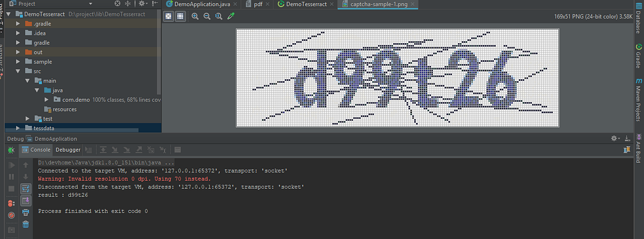This screenshot has height=239, width=644.
Task: Restore layout icon in the Debug panel
Action: [x=626, y=150]
